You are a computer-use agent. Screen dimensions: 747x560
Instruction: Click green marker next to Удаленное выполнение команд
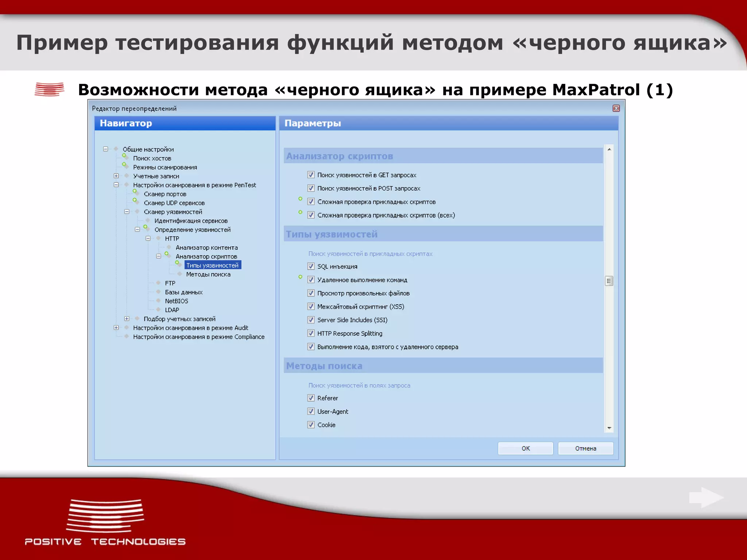click(x=300, y=277)
